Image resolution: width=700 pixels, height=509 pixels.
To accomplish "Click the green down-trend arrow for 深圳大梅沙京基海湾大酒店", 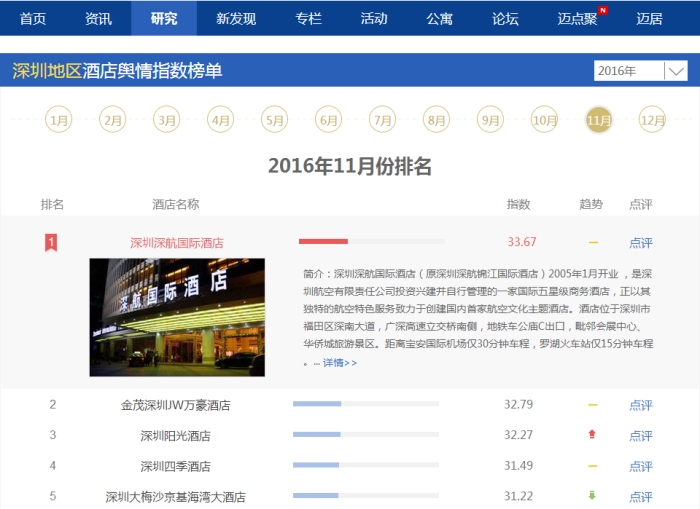I will (x=592, y=496).
